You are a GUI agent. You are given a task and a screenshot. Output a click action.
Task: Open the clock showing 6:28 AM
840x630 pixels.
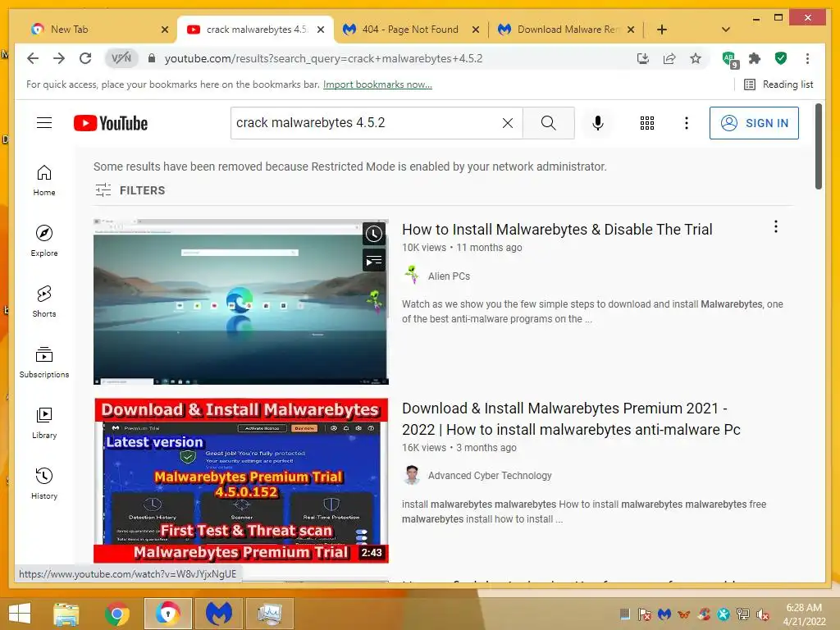point(804,614)
